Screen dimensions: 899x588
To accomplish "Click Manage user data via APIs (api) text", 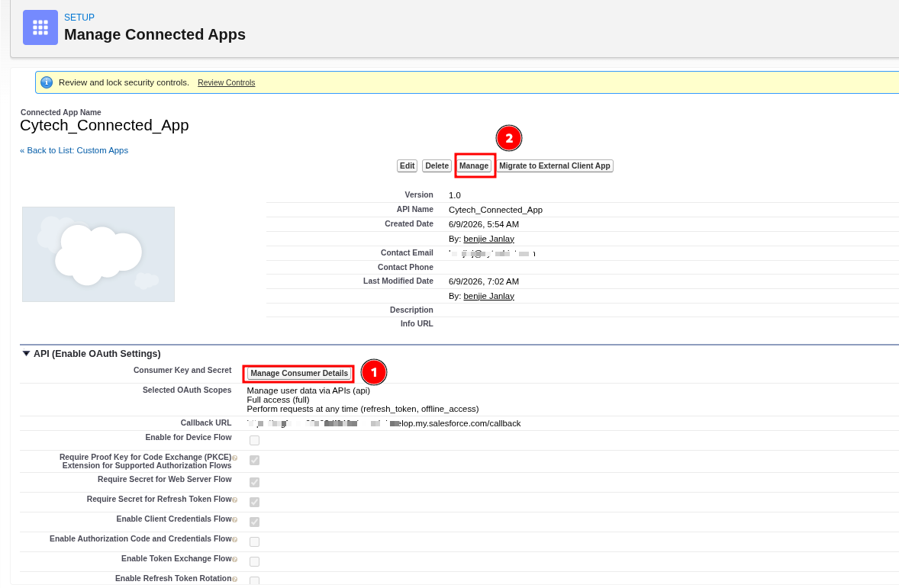I will point(308,390).
